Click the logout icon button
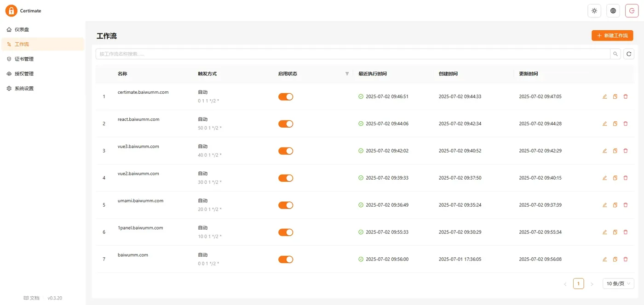Image resolution: width=644 pixels, height=305 pixels. [x=632, y=11]
